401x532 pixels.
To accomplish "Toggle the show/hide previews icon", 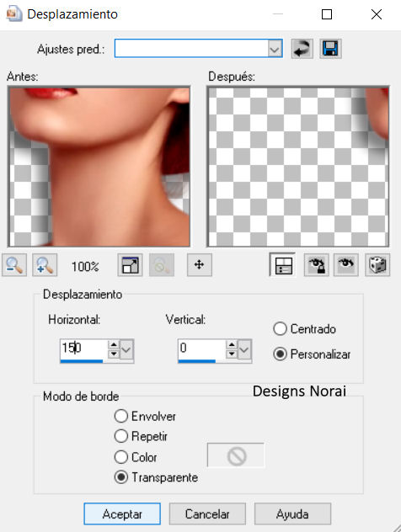I will [x=283, y=265].
